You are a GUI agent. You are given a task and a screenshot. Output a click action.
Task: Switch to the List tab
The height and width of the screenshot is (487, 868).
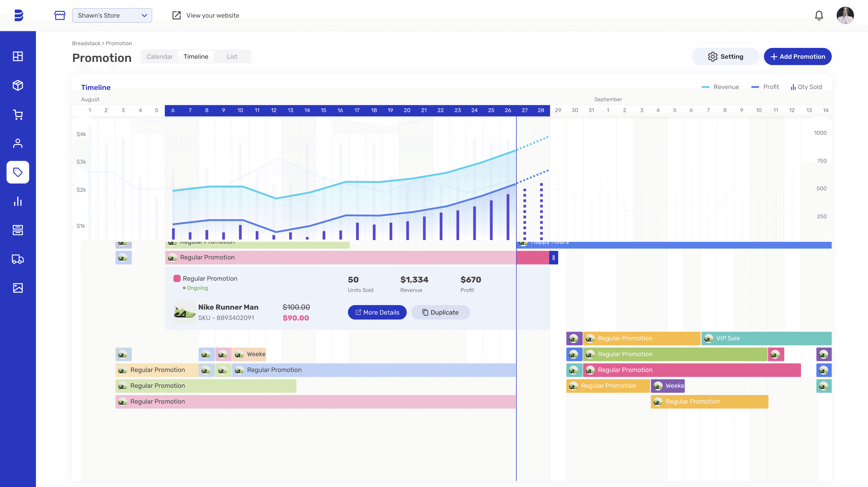232,57
